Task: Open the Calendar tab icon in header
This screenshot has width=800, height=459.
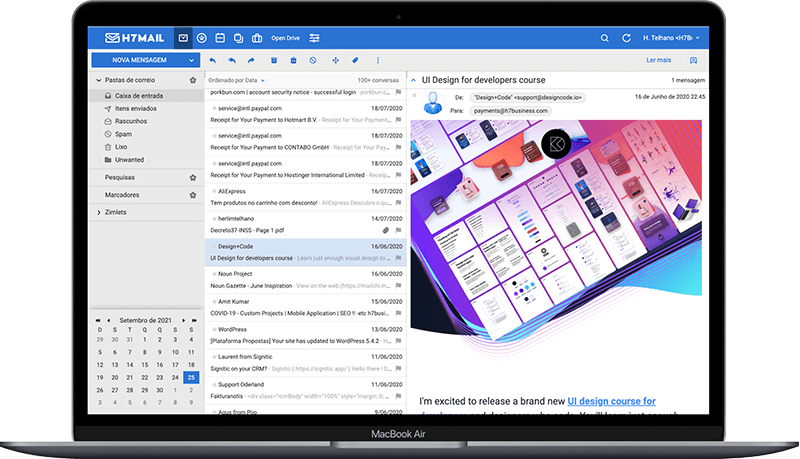Action: (x=220, y=38)
